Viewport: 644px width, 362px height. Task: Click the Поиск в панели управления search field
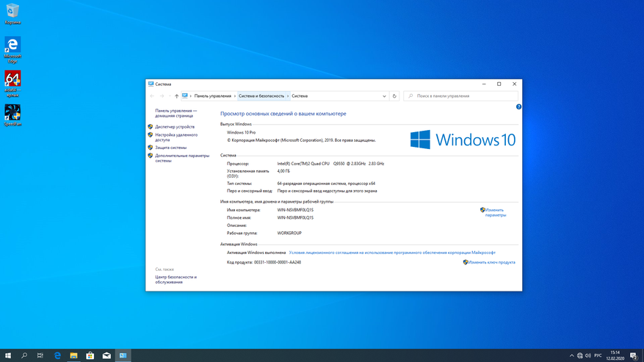click(463, 96)
